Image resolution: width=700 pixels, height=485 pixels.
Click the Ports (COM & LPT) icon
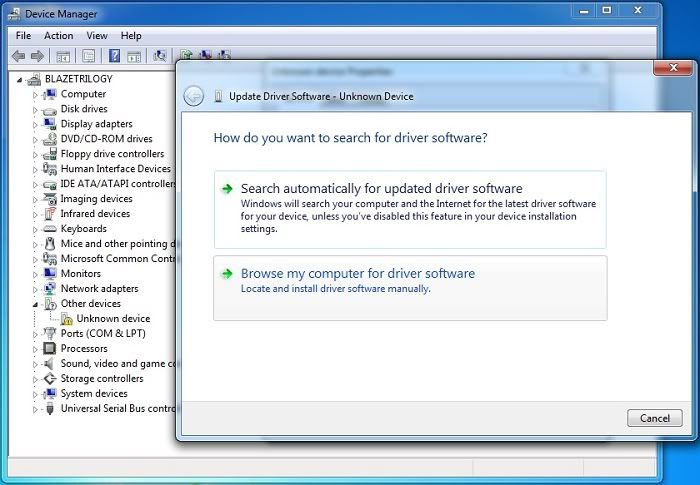[50, 334]
